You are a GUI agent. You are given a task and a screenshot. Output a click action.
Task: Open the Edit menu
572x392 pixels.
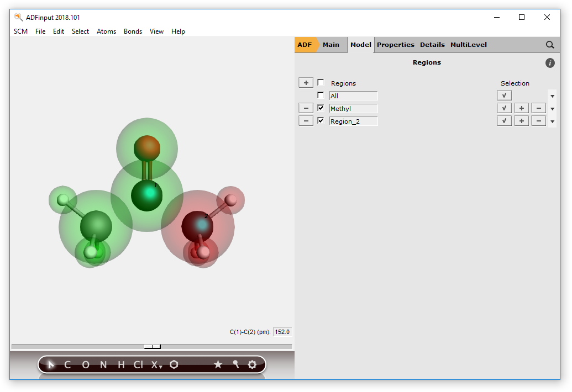tap(59, 31)
